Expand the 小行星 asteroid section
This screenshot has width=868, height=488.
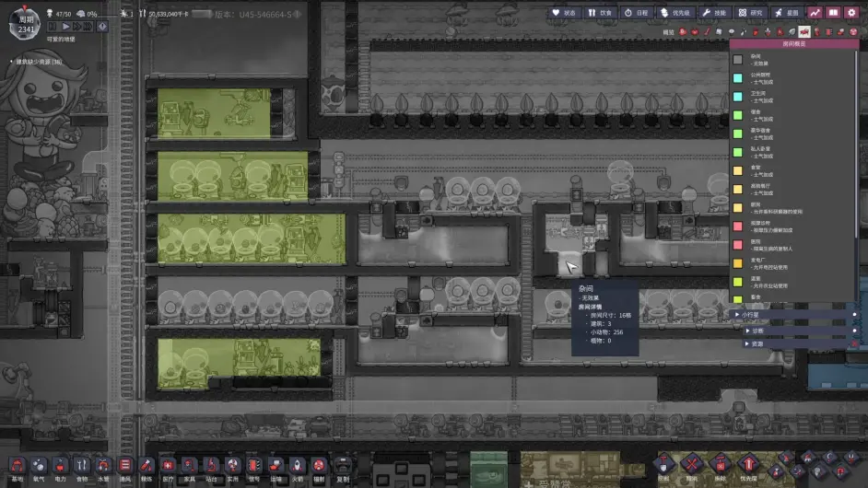pyautogui.click(x=736, y=314)
